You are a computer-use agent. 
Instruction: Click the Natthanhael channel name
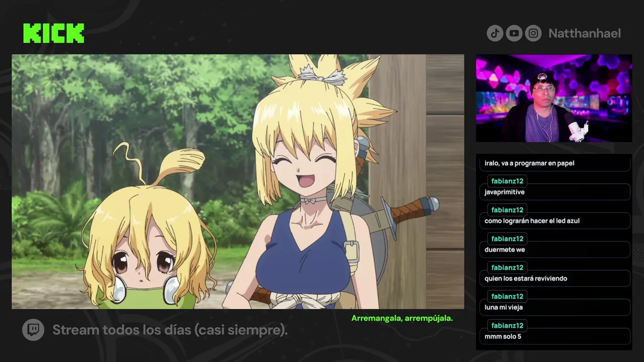point(585,33)
